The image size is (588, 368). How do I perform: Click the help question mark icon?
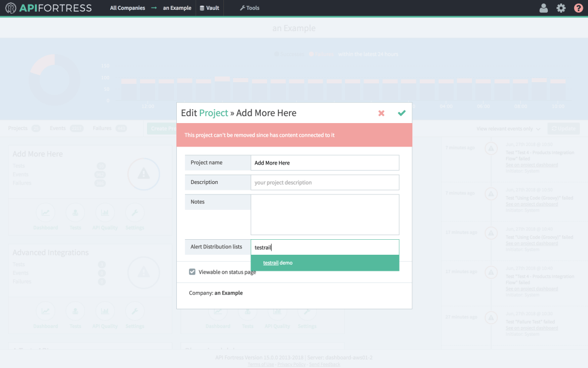point(578,8)
